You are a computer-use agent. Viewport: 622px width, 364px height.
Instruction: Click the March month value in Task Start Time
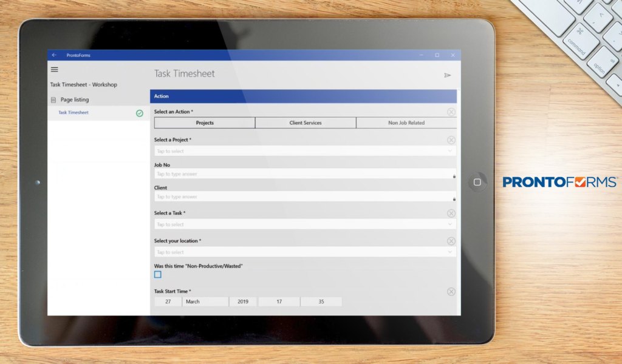(205, 301)
